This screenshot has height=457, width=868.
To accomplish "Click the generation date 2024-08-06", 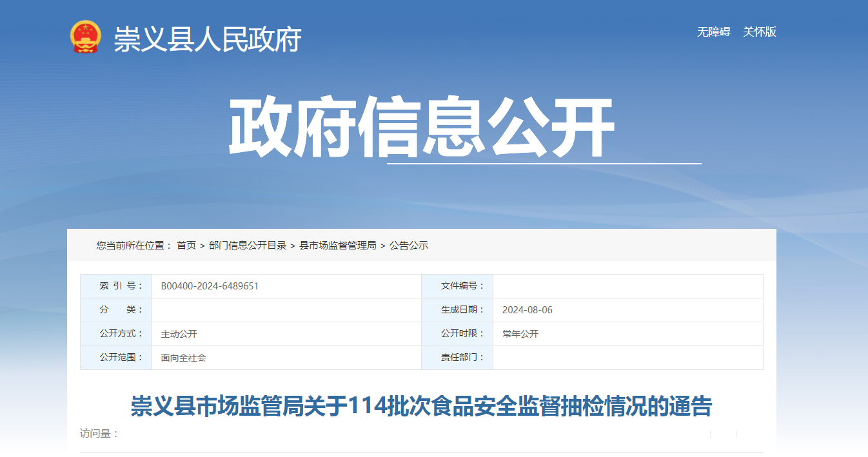I will tap(527, 310).
